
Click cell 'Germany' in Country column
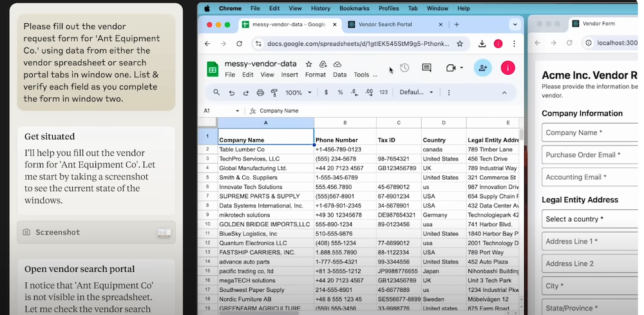(x=444, y=215)
